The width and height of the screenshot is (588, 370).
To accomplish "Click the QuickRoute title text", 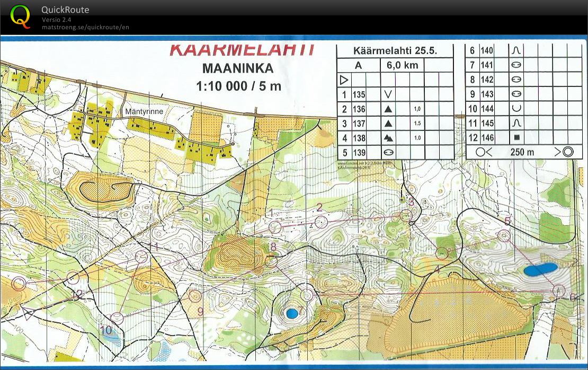I will coord(65,10).
